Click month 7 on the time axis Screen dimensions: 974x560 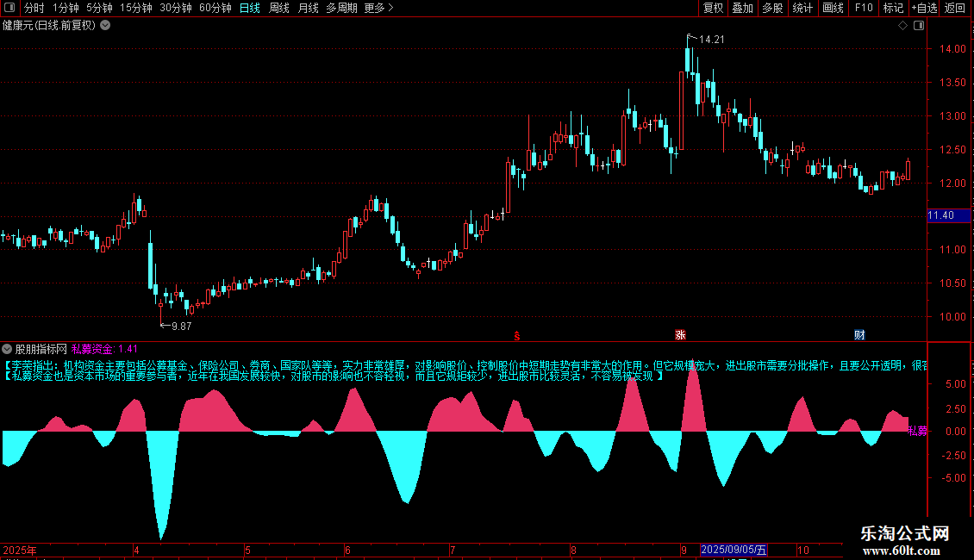pos(453,551)
